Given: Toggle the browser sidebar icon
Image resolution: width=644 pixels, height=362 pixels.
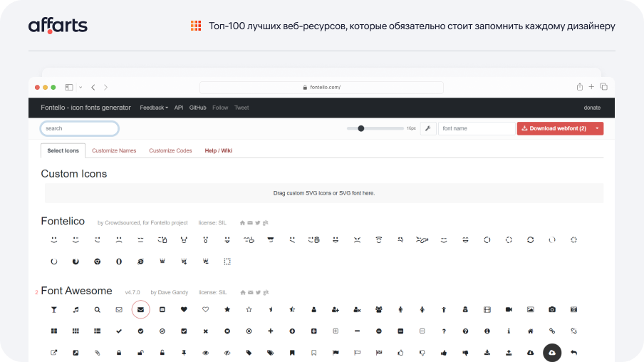Looking at the screenshot, I should [69, 87].
